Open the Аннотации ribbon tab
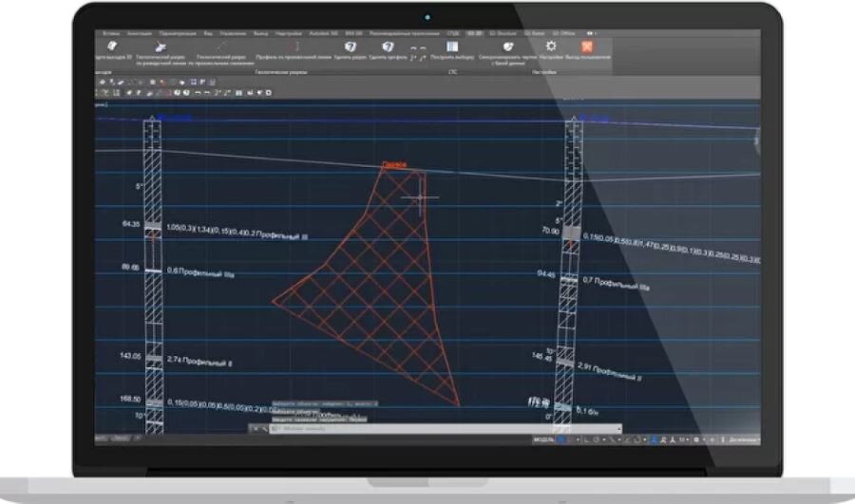Screen dimensions: 855x504 pyautogui.click(x=140, y=33)
